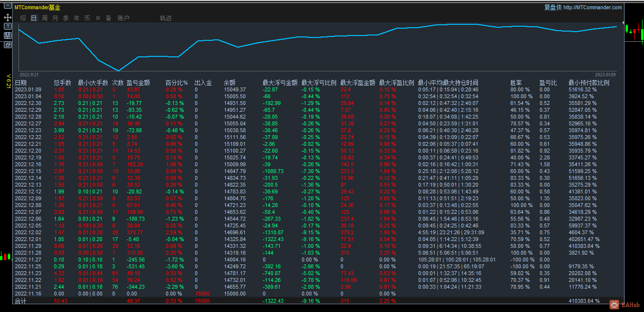Screen dimensions: 644x312
Task: Click the 最大浮盈金额 column header
Action: (357, 83)
